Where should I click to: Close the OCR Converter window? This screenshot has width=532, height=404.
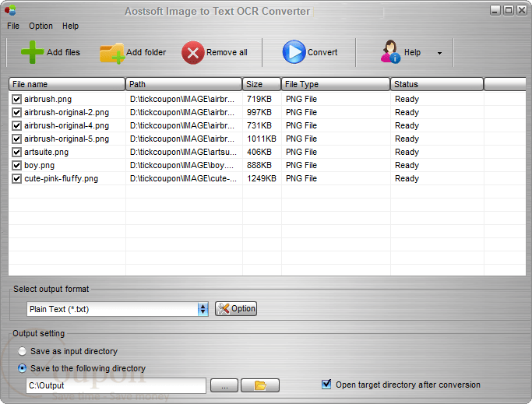521,10
